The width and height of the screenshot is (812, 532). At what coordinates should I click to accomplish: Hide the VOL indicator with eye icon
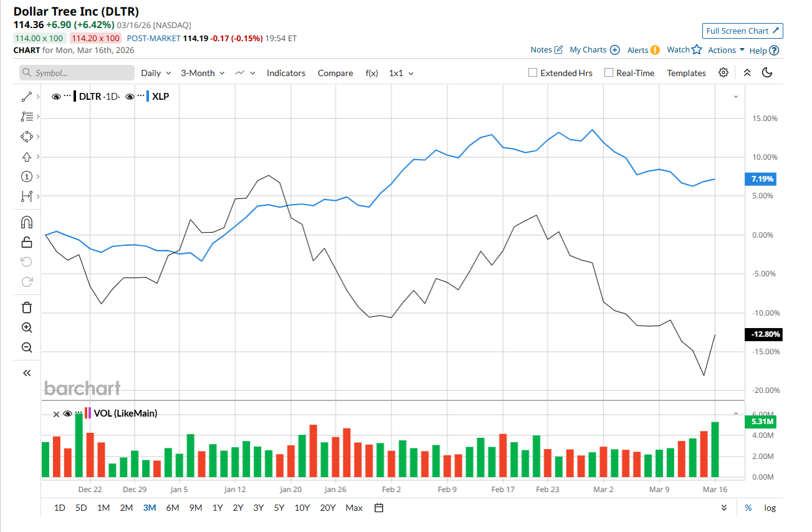(x=68, y=414)
